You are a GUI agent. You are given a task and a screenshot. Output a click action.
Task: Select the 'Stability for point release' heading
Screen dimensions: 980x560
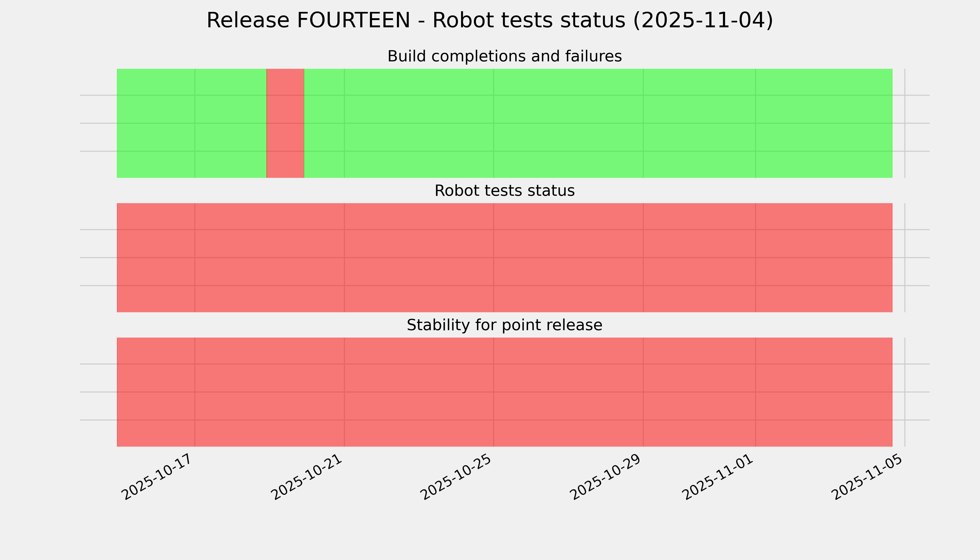[x=504, y=325]
